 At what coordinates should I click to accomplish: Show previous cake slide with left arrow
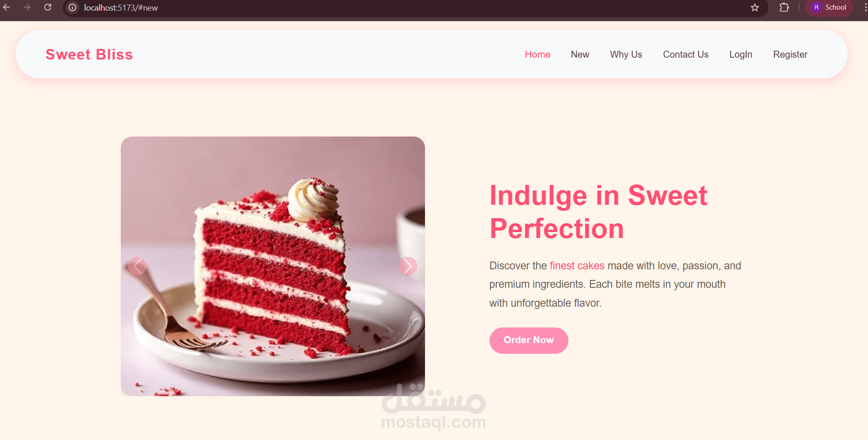click(137, 266)
